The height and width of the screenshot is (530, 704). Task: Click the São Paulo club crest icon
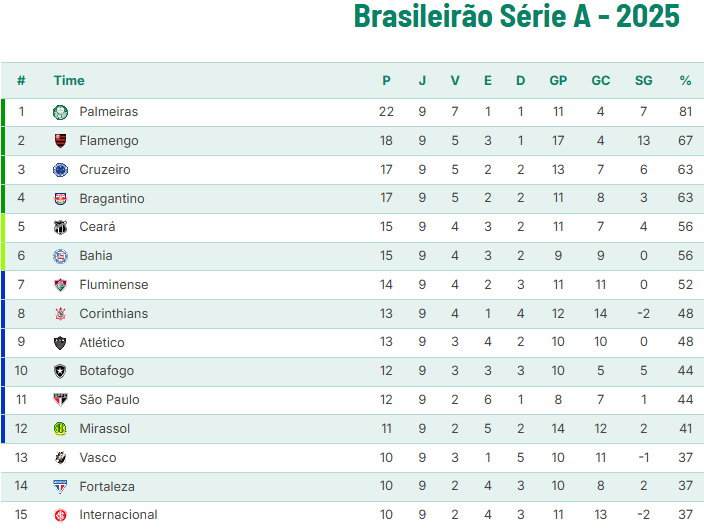[60, 400]
